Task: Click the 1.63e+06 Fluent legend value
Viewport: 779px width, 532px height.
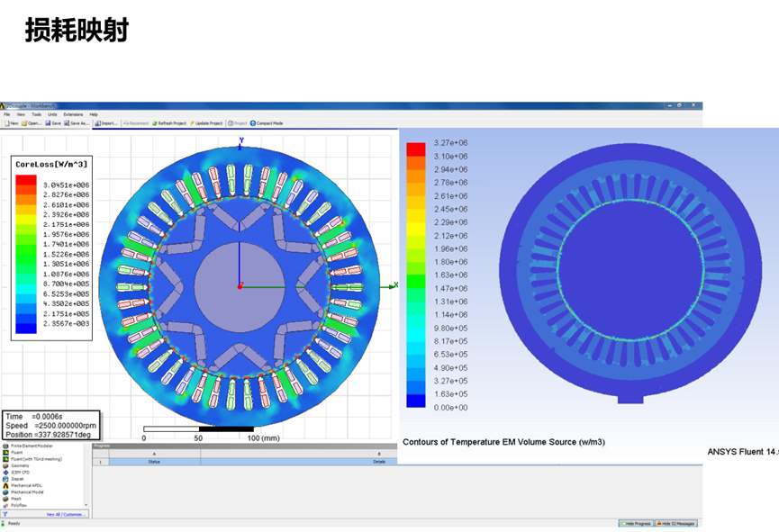Action: coord(450,275)
